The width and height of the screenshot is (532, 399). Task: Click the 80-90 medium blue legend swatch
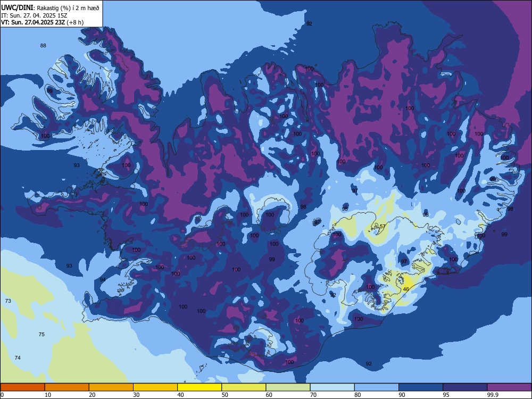pyautogui.click(x=377, y=387)
